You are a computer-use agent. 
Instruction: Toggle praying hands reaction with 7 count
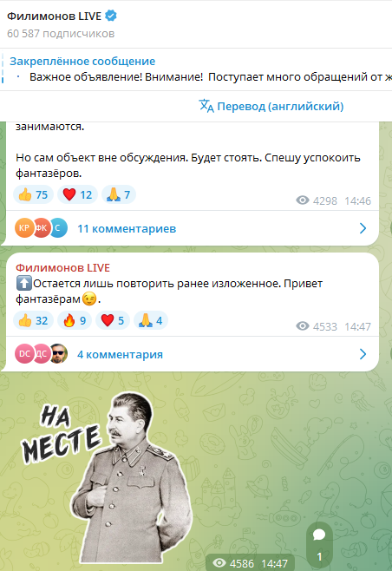119,194
